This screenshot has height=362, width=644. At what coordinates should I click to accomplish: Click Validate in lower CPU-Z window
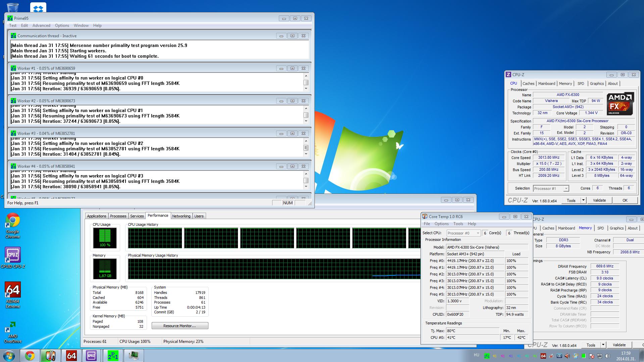(619, 345)
